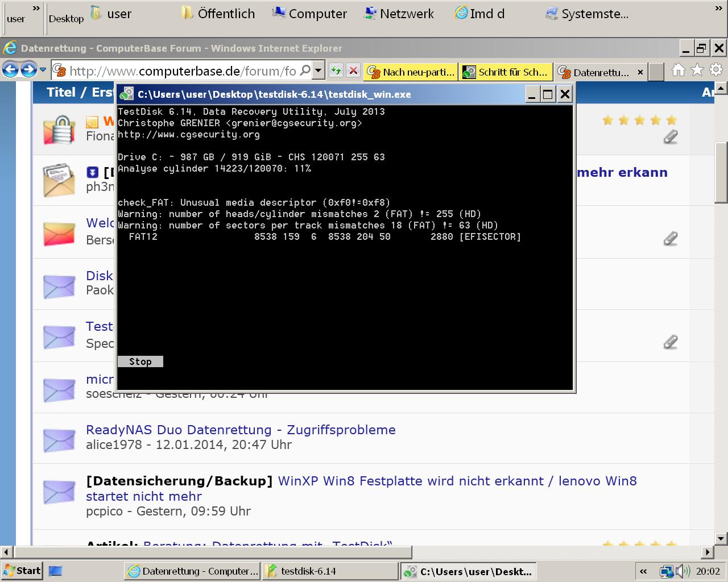Click the IE forward navigation arrow

[x=29, y=70]
